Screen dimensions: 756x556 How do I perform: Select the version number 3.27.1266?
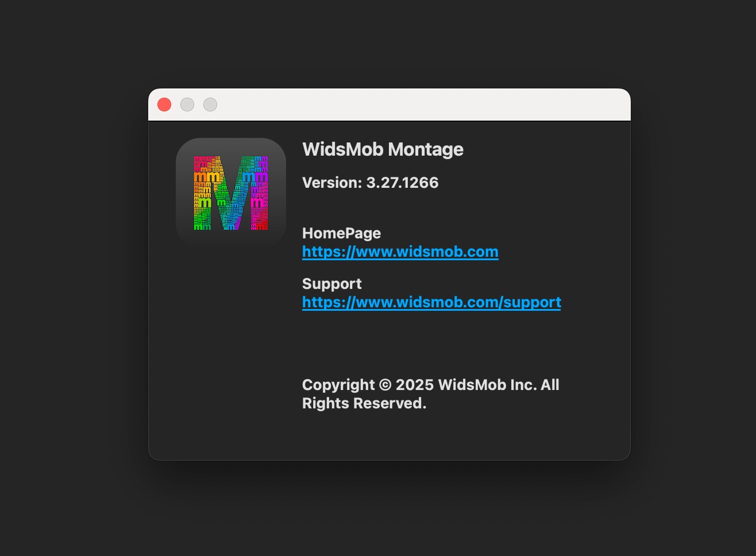[x=402, y=183]
